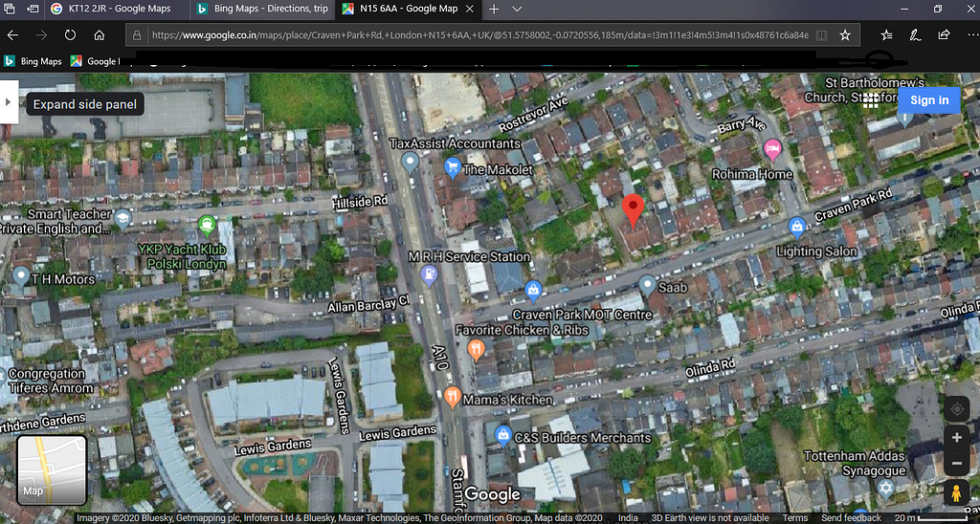Switch to Bing Maps Directions tab
Viewport: 980px width, 524px height.
(262, 10)
